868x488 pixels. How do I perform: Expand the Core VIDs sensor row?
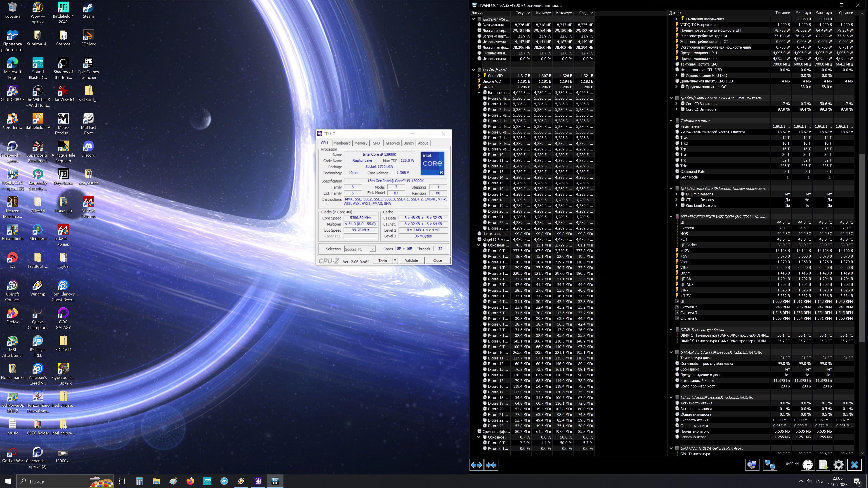click(x=479, y=76)
